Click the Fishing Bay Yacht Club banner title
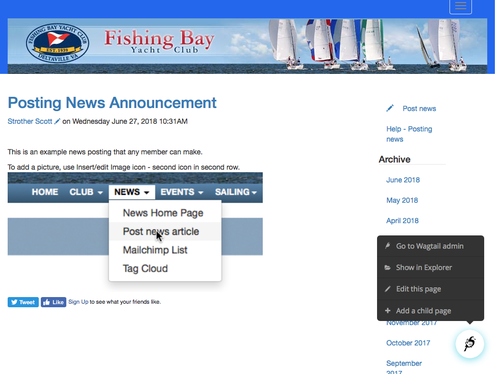The image size is (500, 374). tap(159, 41)
